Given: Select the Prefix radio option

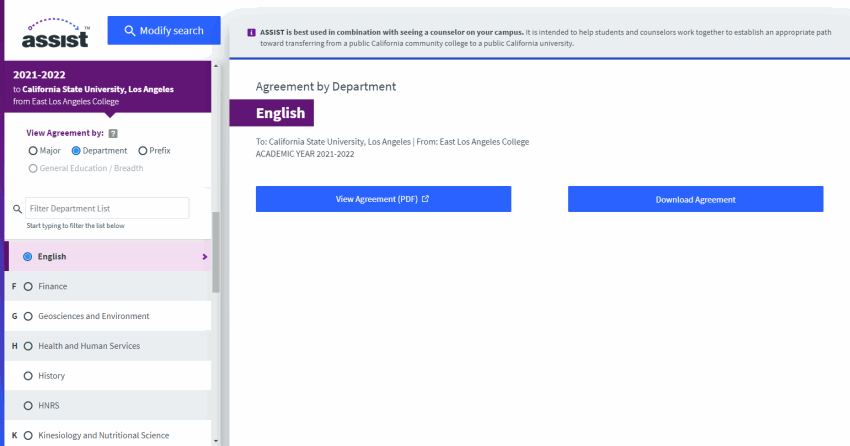Looking at the screenshot, I should coord(143,151).
